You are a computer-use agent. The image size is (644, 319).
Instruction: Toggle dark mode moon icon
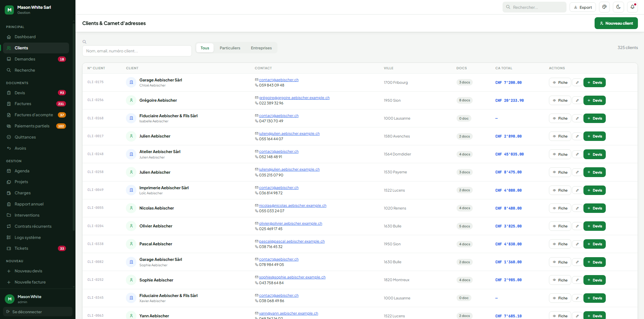click(618, 7)
